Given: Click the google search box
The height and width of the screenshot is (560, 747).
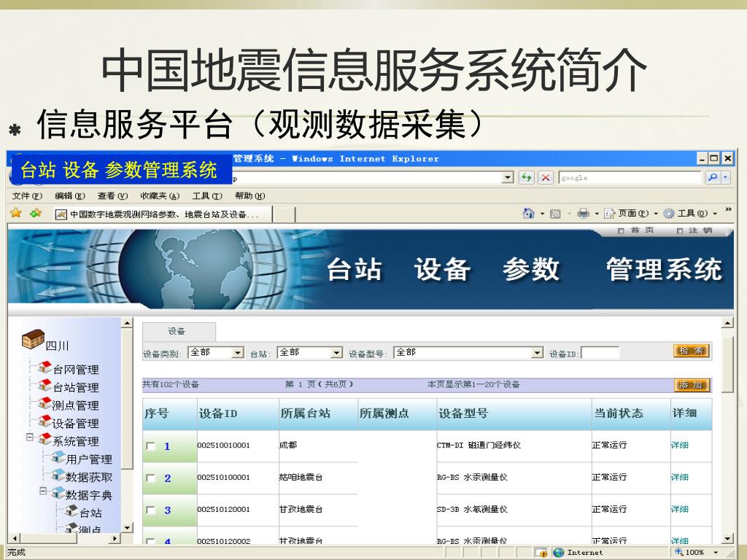Looking at the screenshot, I should (631, 178).
